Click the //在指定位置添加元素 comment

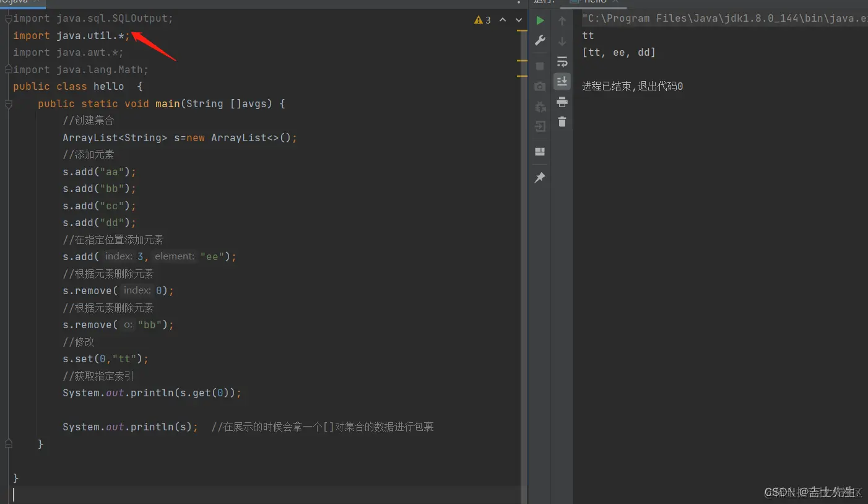click(x=113, y=240)
